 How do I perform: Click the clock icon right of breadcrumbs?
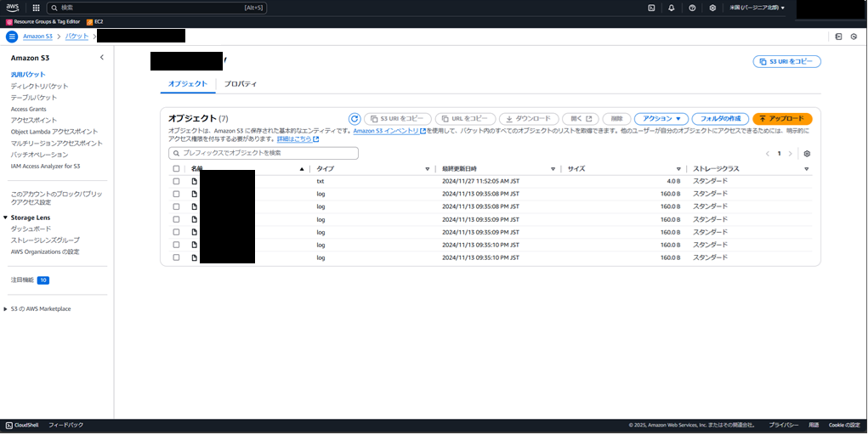pyautogui.click(x=854, y=37)
